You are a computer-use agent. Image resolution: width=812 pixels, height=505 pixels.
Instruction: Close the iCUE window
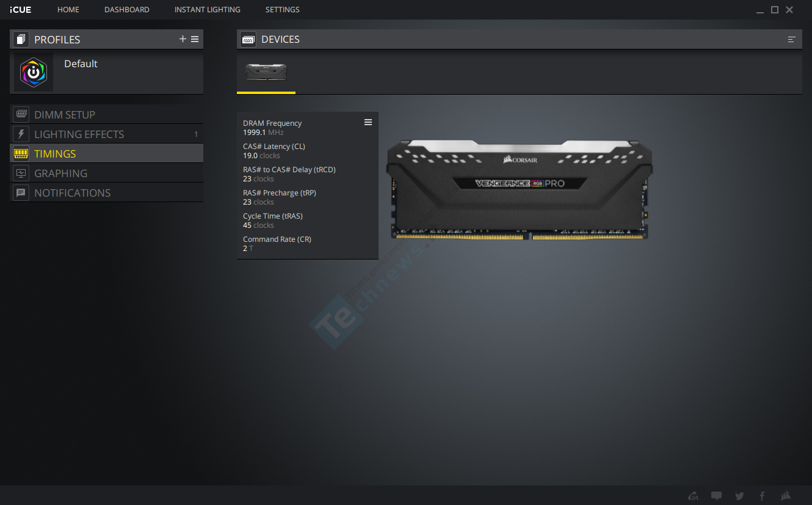click(x=789, y=10)
